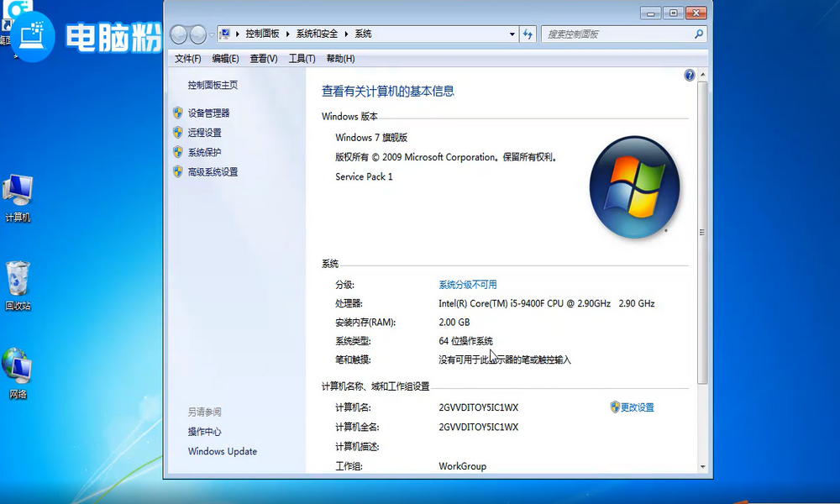Select the 回收站 recycle bin desktop icon
The image size is (840, 504).
click(x=18, y=286)
